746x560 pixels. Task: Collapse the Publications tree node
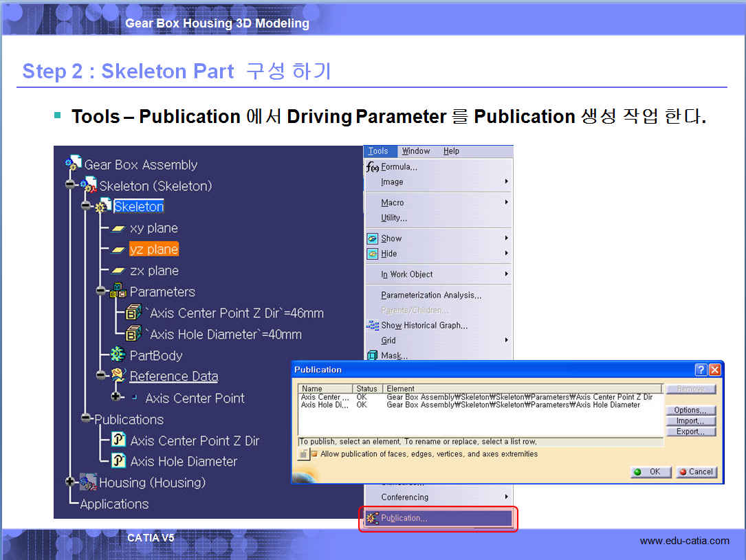tap(86, 418)
